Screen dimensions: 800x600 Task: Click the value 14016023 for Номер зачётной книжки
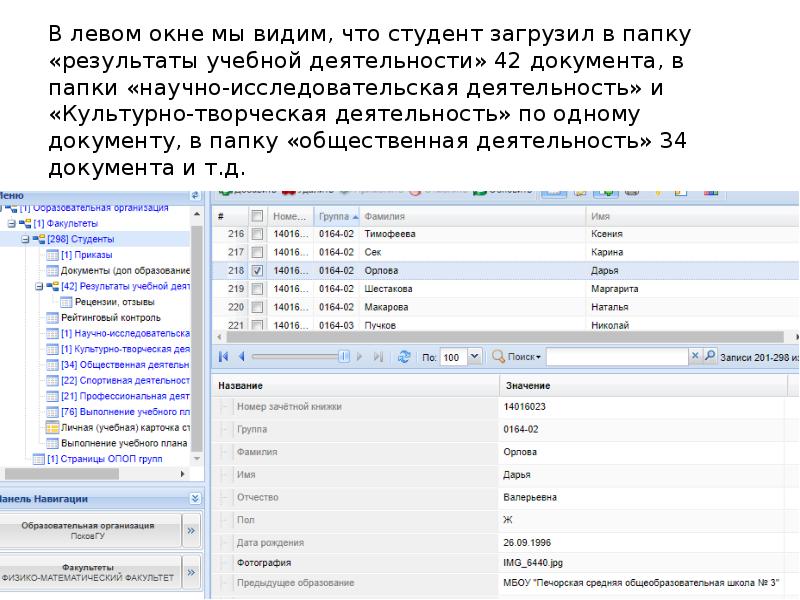coord(524,407)
